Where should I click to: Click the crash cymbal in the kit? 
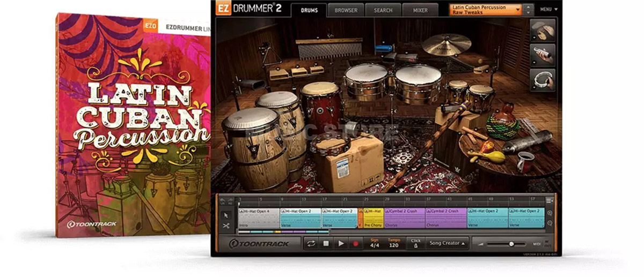coord(446,44)
